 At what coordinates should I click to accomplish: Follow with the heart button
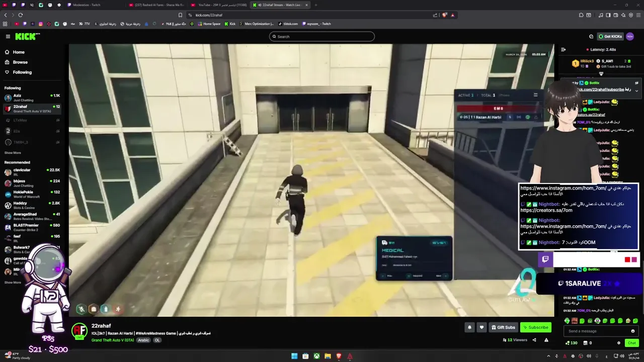point(481,327)
